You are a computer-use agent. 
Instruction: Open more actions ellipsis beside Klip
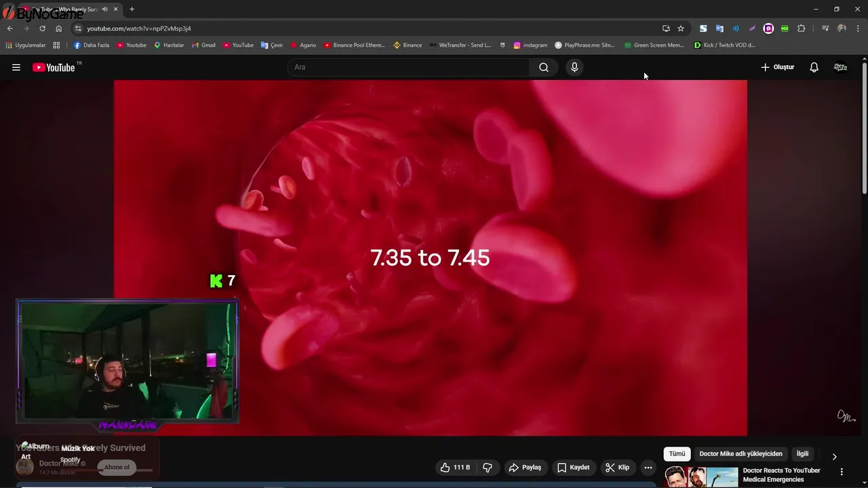pos(648,467)
